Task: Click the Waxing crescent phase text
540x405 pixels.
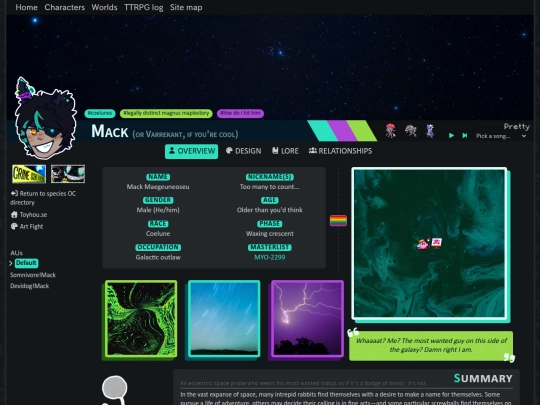Action: pos(270,233)
